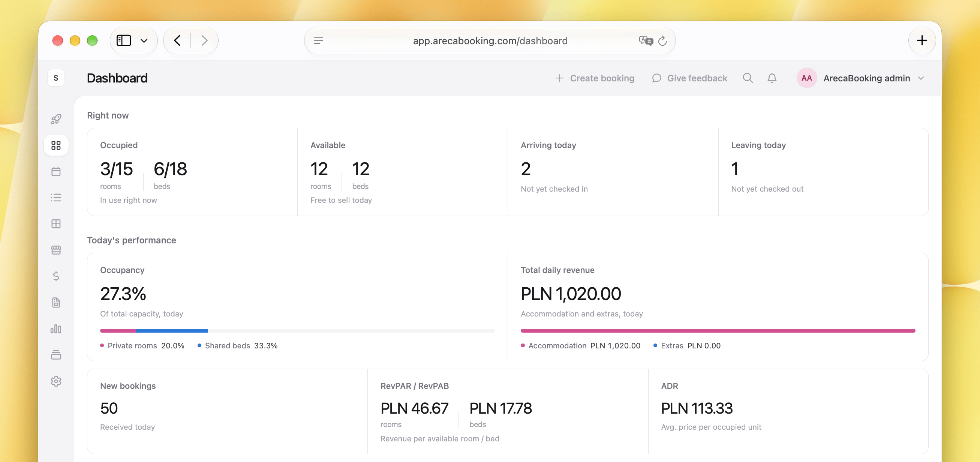Open the bar chart reports icon
980x462 pixels.
(x=56, y=329)
